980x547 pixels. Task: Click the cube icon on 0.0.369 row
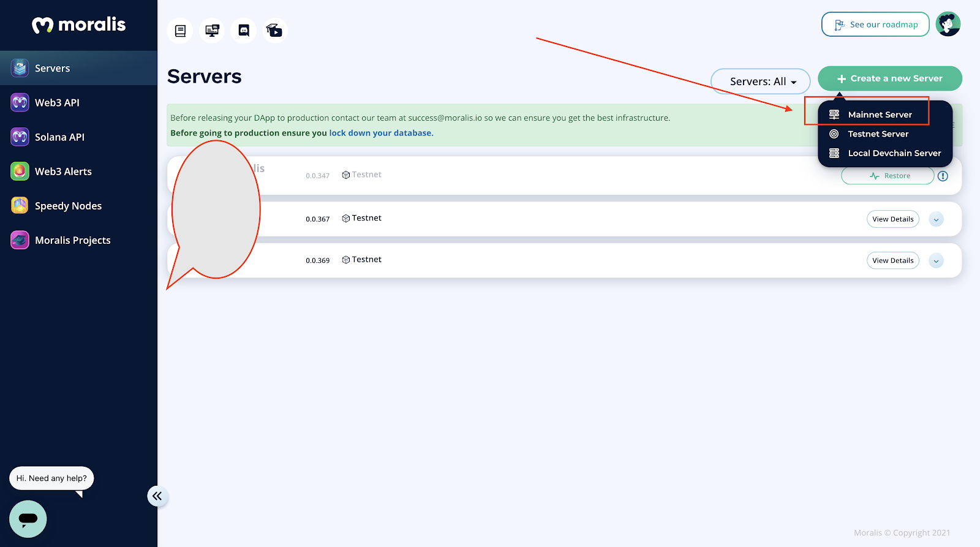[346, 260]
